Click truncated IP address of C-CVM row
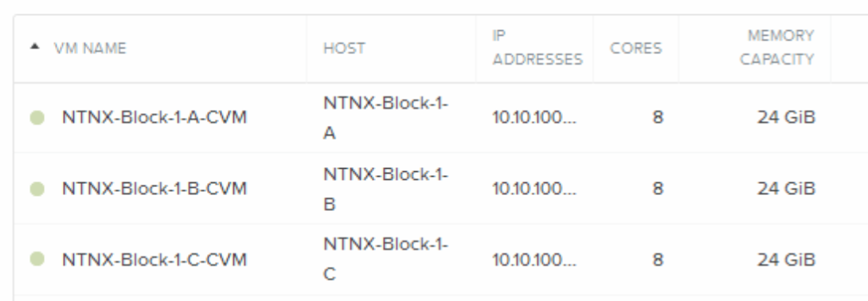 [535, 260]
